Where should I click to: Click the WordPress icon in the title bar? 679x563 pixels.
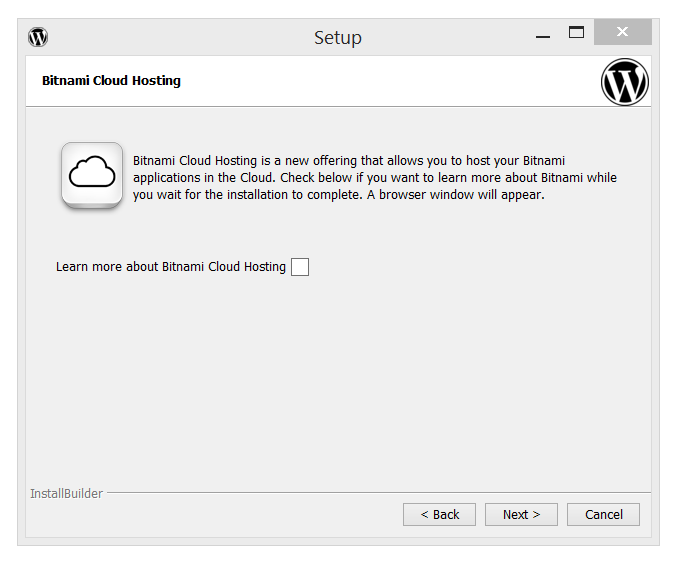[x=38, y=37]
